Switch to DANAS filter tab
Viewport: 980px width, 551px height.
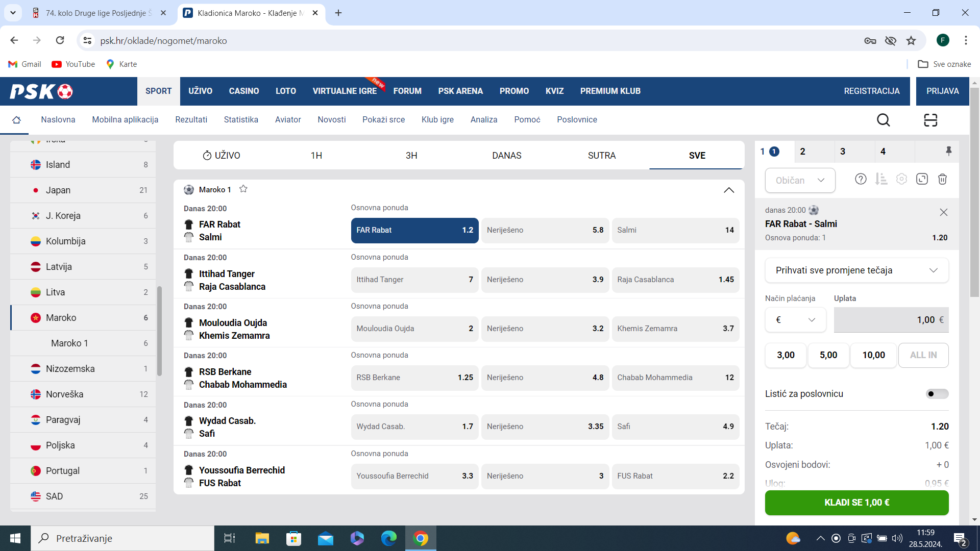506,156
